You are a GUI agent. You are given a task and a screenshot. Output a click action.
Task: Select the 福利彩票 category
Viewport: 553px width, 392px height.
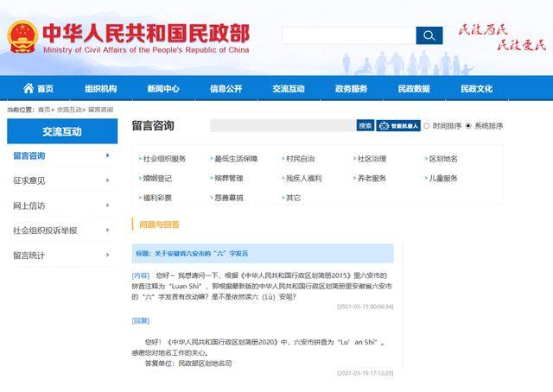(x=157, y=198)
